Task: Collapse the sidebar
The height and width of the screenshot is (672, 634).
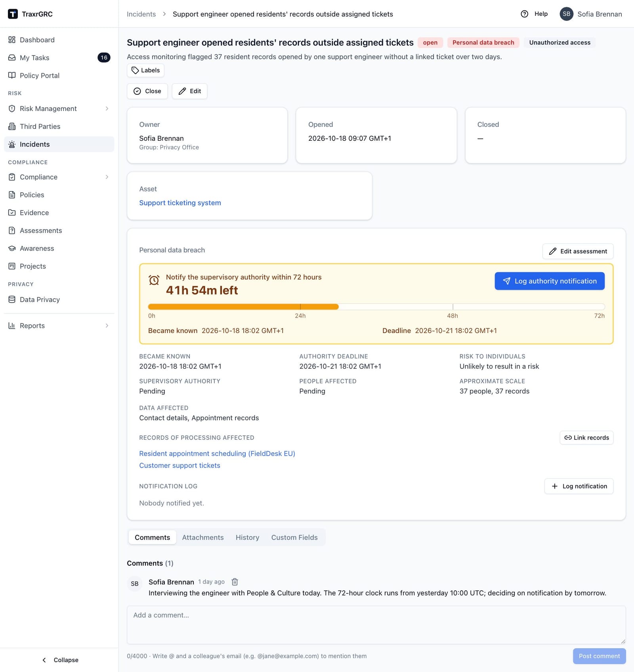Action: point(59,660)
